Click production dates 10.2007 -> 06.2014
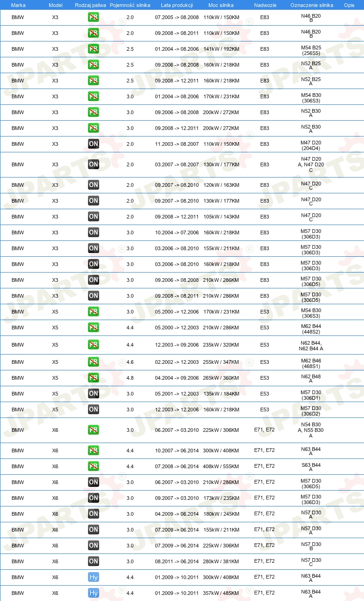Screen dimensions: 364x601 [177, 451]
